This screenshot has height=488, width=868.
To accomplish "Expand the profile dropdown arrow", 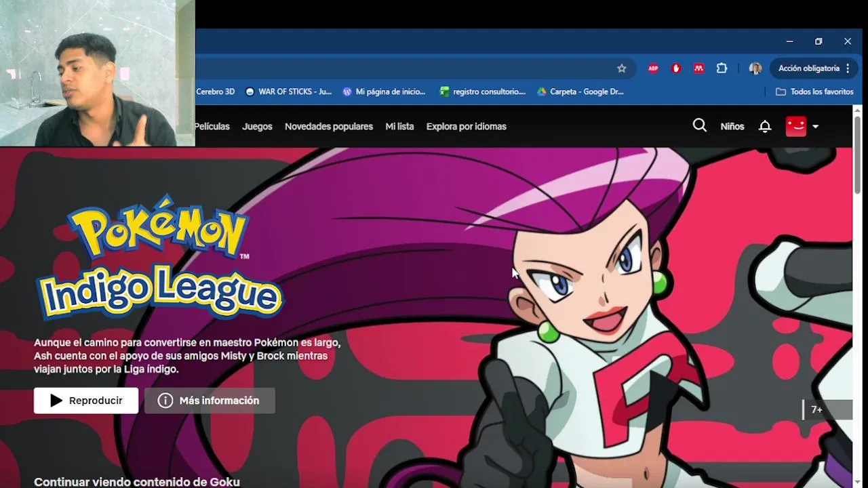I will 815,127.
